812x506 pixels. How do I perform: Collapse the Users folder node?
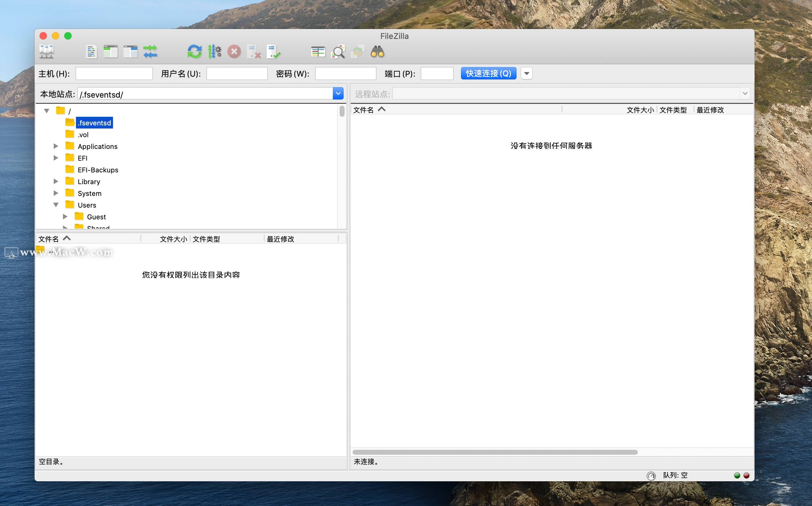click(x=56, y=205)
